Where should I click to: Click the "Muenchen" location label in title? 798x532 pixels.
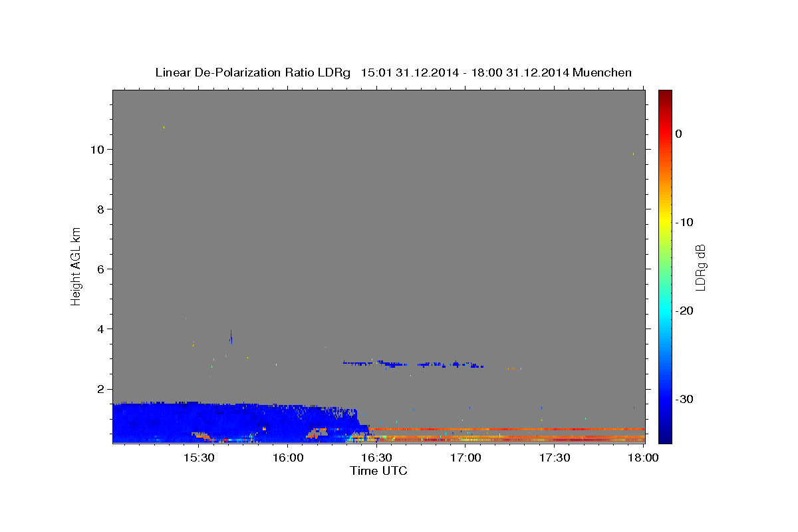coord(602,72)
